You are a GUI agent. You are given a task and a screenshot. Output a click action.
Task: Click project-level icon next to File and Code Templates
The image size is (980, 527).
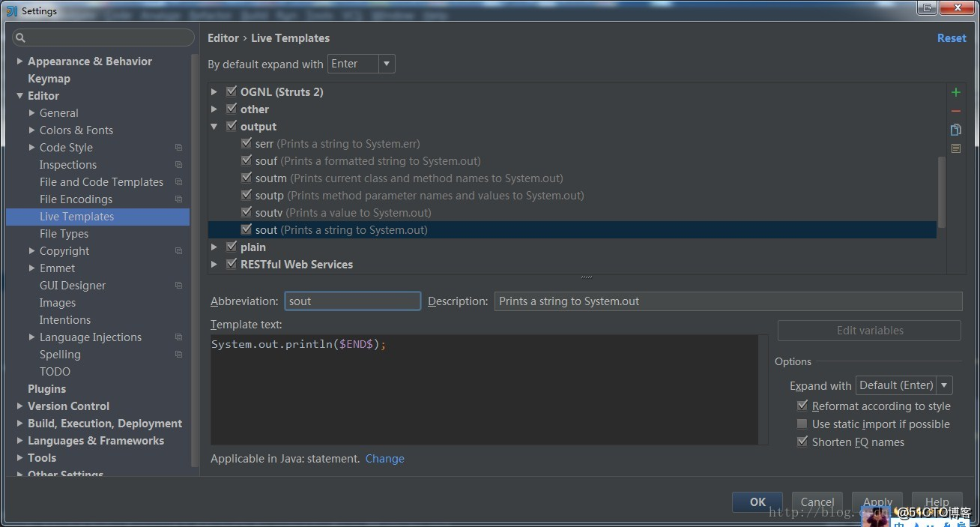tap(178, 182)
